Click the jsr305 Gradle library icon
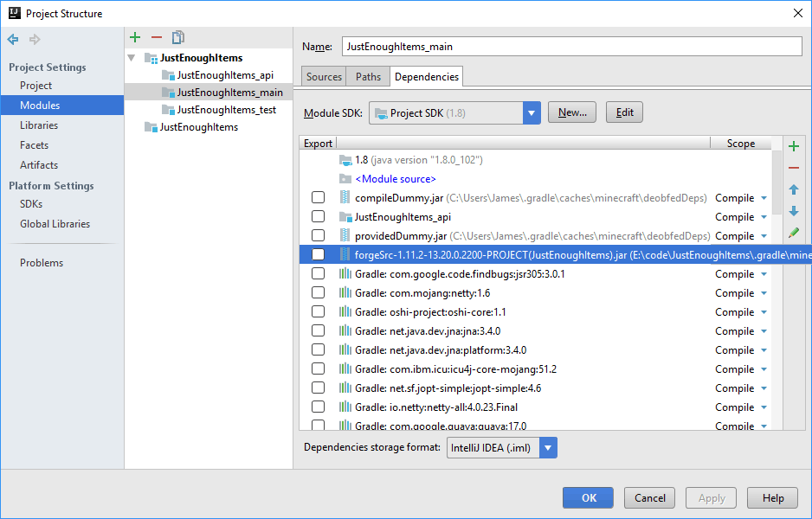The image size is (812, 519). 345,273
